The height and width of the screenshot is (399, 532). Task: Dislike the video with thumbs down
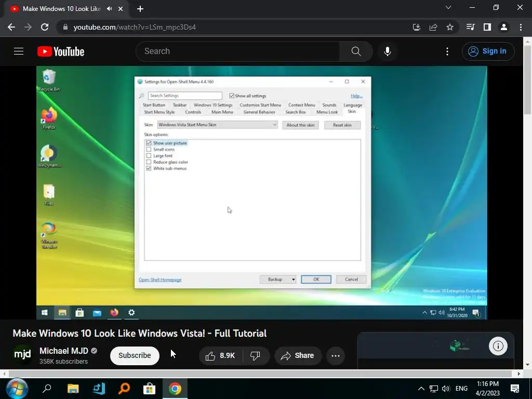255,355
